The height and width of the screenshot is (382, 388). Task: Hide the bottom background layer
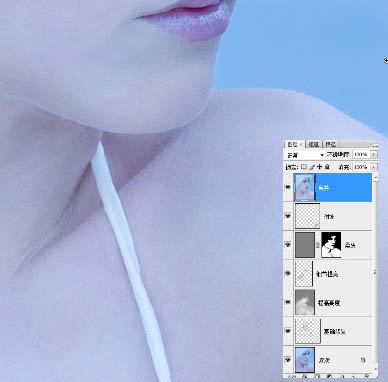[x=288, y=360]
